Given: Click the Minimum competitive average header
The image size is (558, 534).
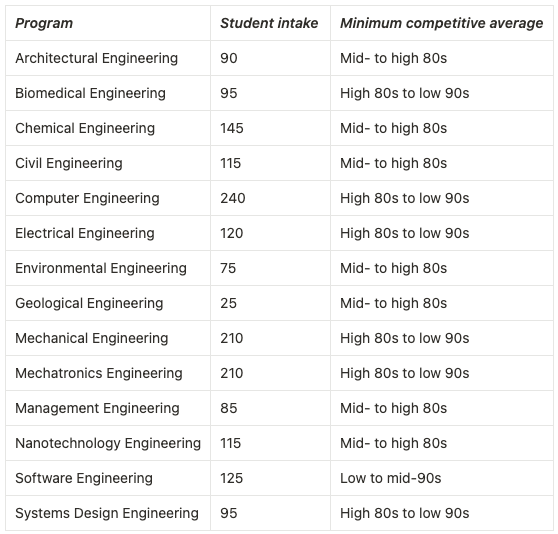Looking at the screenshot, I should [x=442, y=23].
